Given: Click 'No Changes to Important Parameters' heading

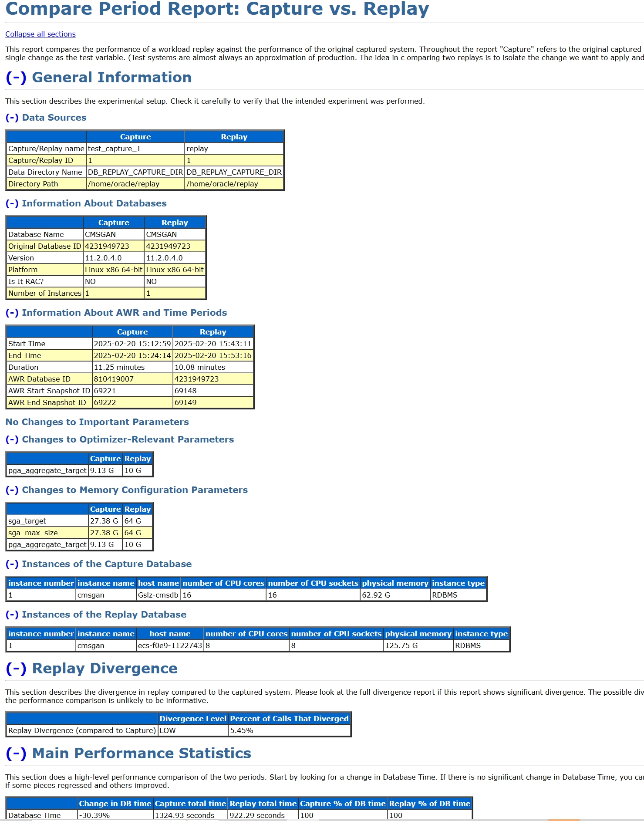Looking at the screenshot, I should coord(97,422).
